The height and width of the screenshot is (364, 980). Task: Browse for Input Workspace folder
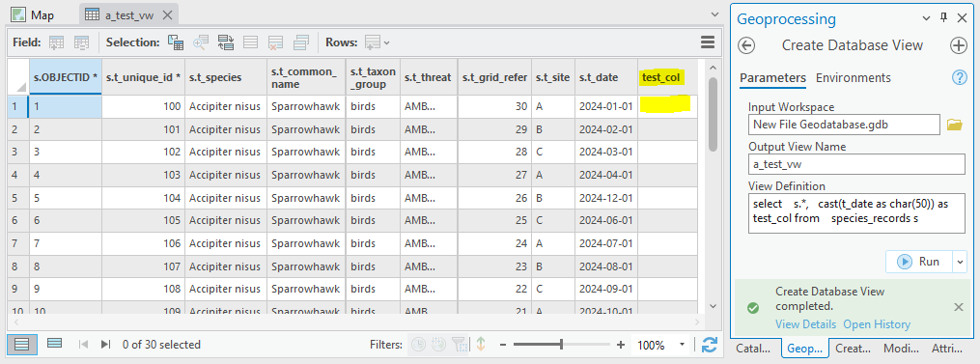(x=954, y=125)
